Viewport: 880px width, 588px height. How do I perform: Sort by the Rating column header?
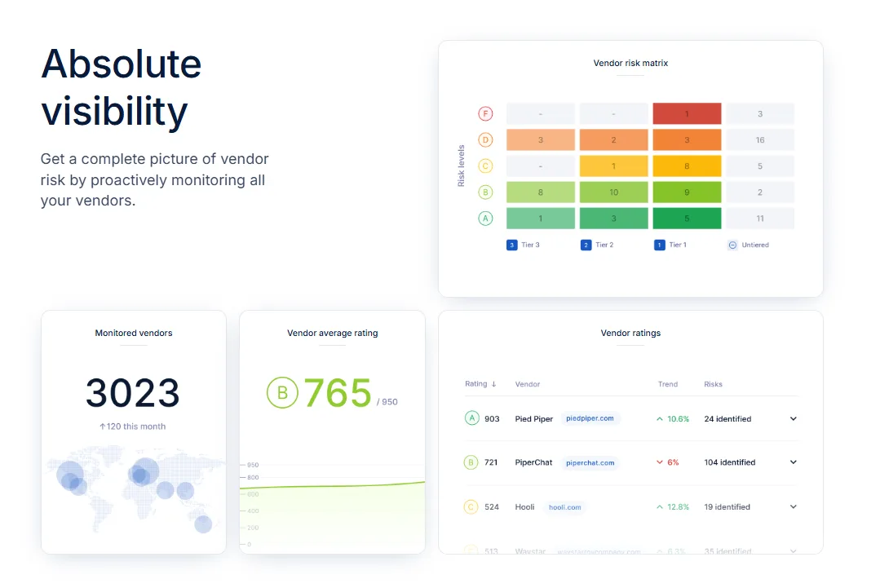click(x=480, y=384)
